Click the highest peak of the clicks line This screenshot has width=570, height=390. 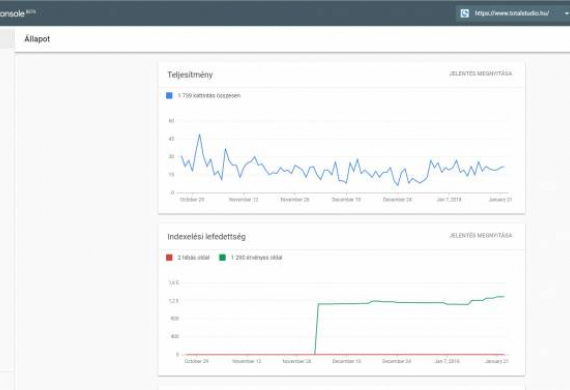[199, 135]
